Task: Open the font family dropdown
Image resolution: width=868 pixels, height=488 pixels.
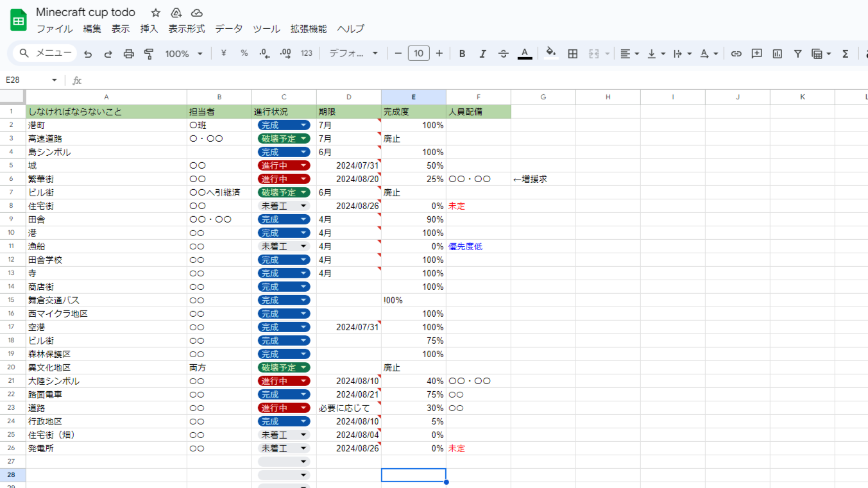Action: pos(353,54)
